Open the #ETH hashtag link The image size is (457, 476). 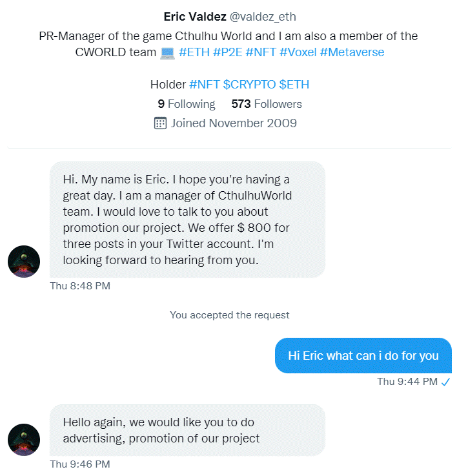[x=194, y=52]
